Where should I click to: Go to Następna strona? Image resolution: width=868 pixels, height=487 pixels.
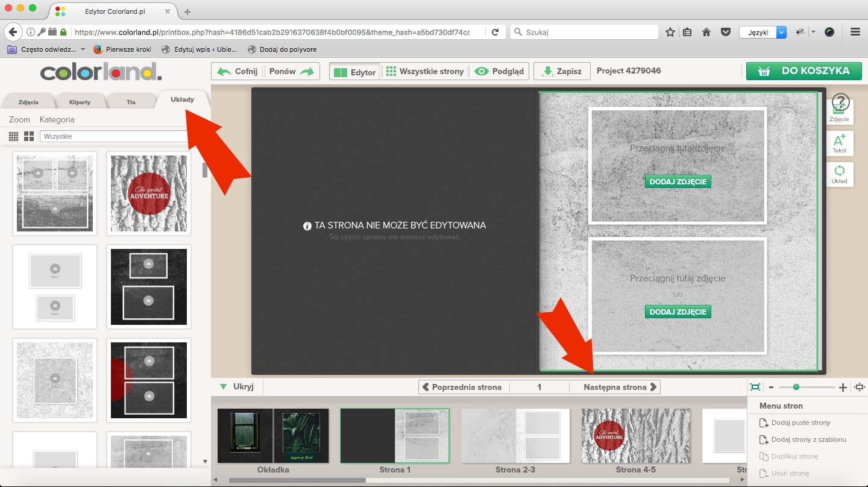coord(620,387)
